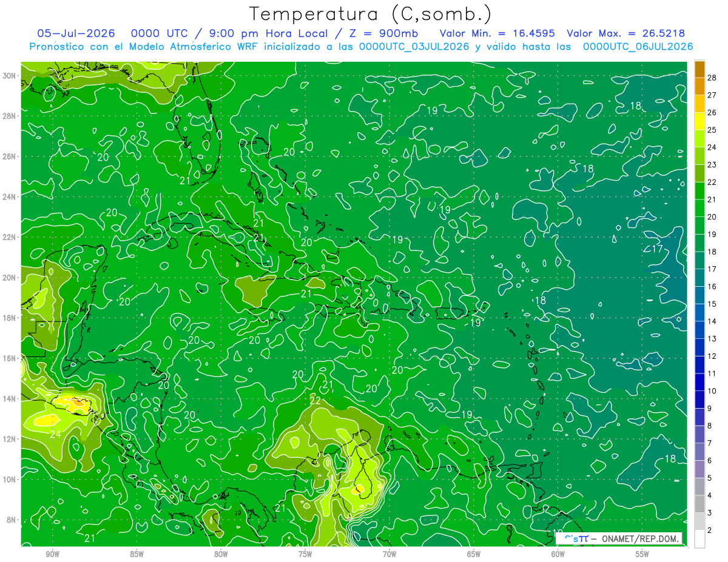This screenshot has height=562, width=728.
Task: Select "0000UTC_06JUL2026" valid-until time
Action: click(638, 47)
